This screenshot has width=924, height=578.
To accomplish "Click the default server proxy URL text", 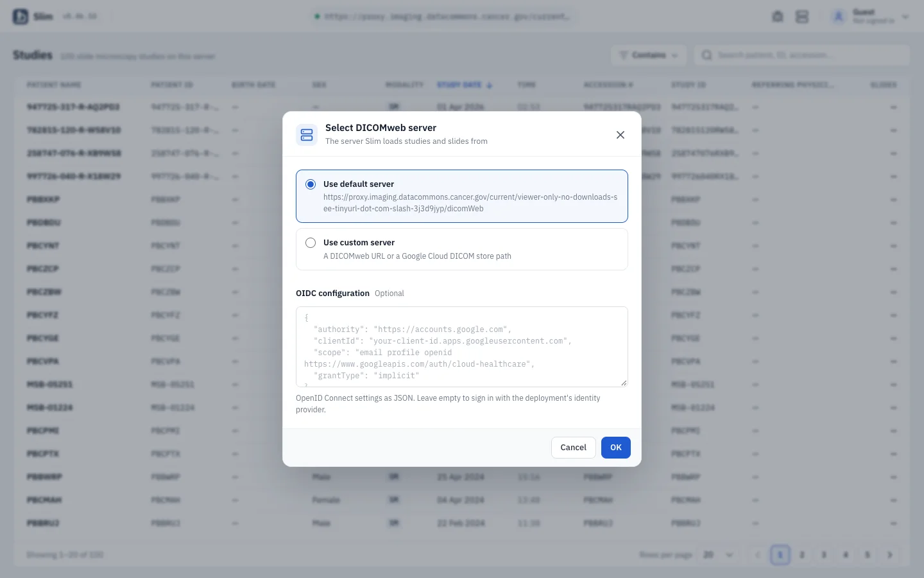I will 470,203.
